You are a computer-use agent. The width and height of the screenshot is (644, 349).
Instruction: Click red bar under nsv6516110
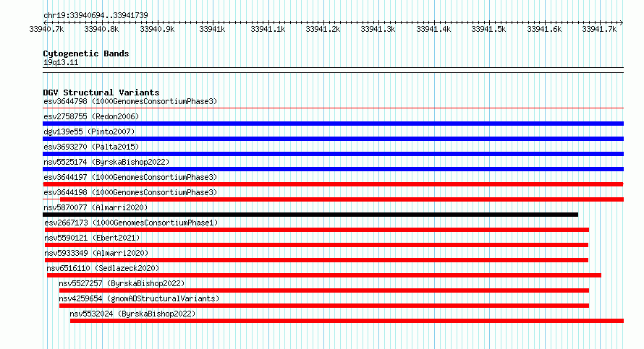point(324,275)
